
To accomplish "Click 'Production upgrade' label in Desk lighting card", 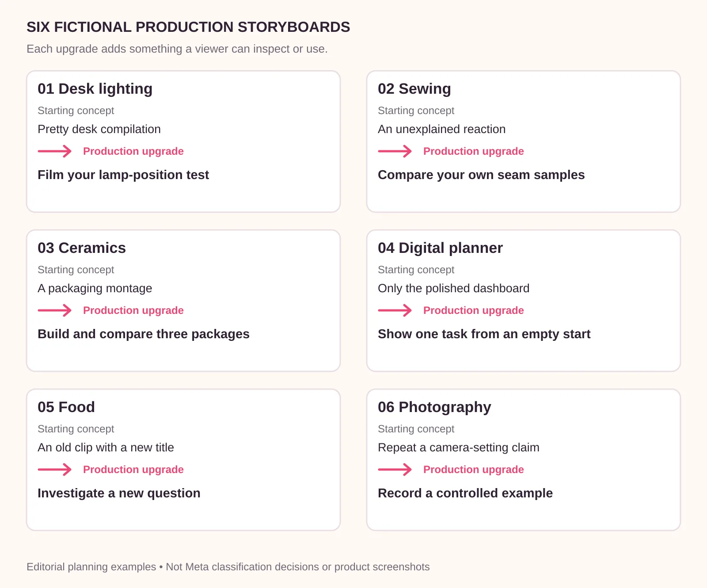I will [x=133, y=151].
